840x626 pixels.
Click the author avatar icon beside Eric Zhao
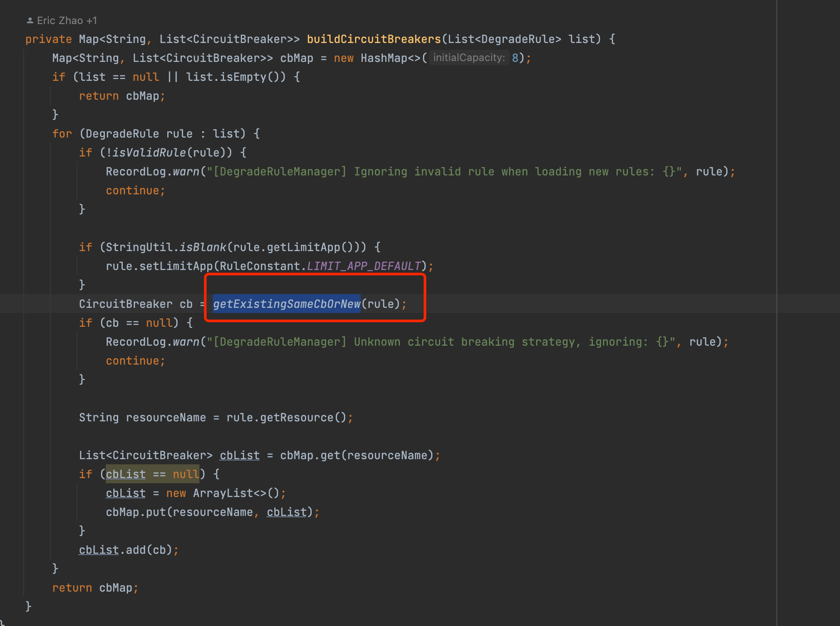point(29,20)
